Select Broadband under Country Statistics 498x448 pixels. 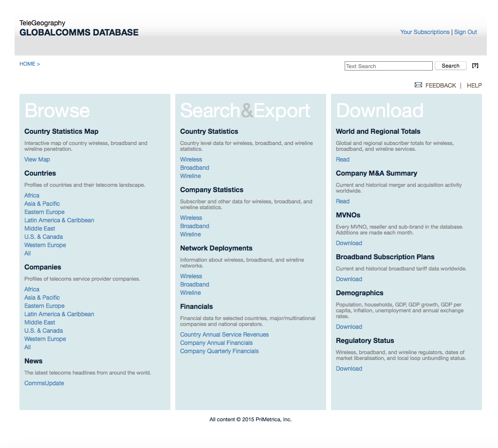194,167
